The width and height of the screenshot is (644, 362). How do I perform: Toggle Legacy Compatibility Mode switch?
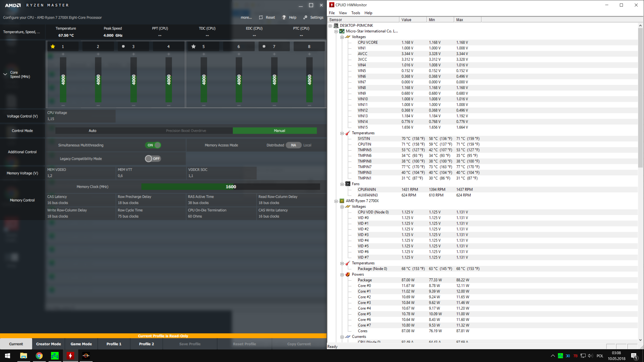pos(153,159)
